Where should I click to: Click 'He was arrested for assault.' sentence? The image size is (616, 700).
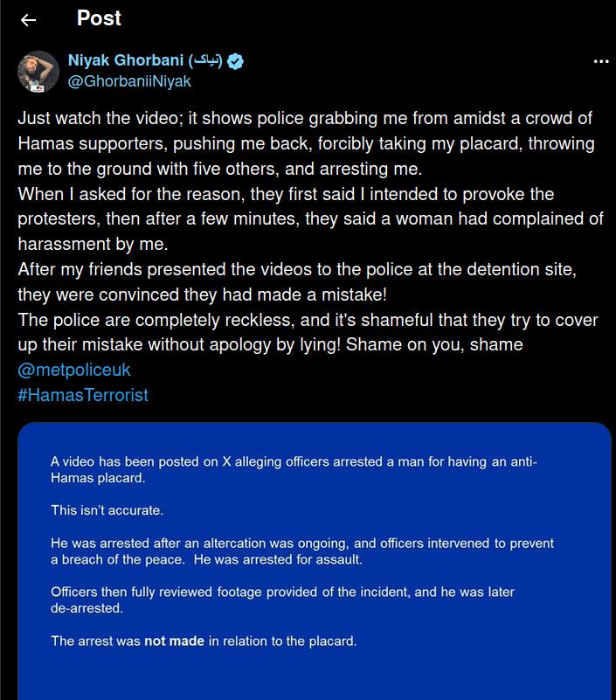click(x=278, y=559)
